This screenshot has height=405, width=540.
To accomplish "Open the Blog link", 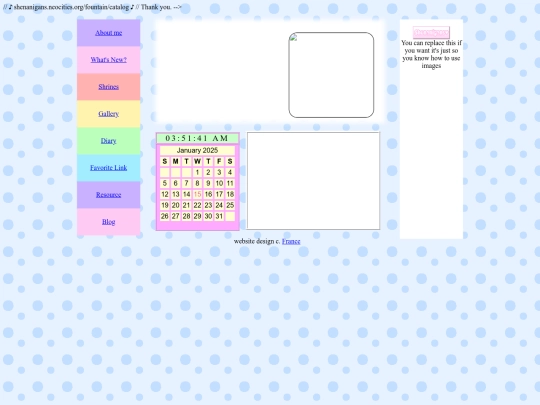I will (x=108, y=222).
